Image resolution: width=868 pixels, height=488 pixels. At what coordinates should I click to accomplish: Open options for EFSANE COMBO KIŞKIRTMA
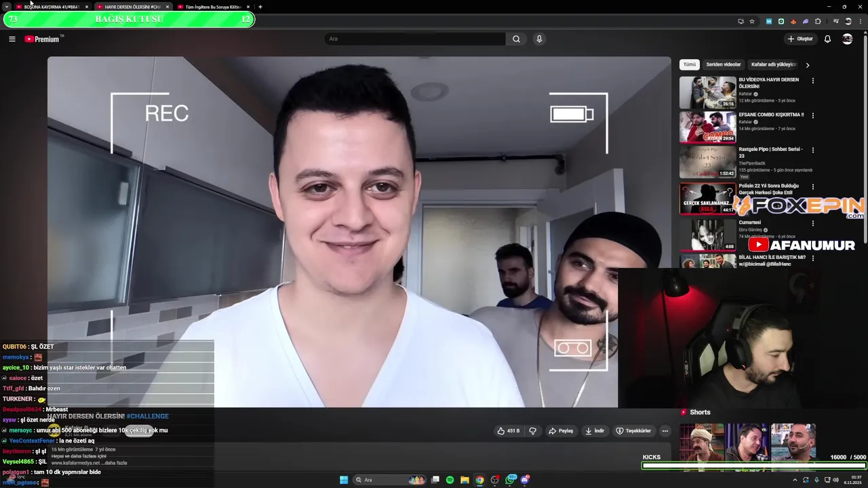(x=813, y=115)
